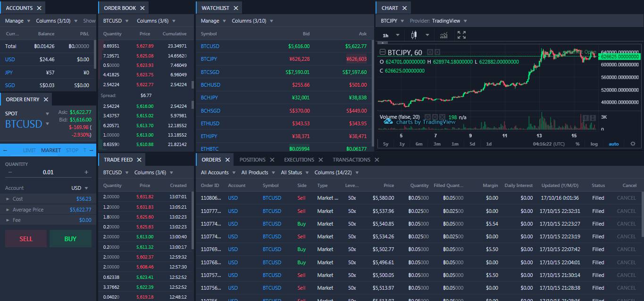Open the chart BTCJPY symbol dropdown

(392, 21)
